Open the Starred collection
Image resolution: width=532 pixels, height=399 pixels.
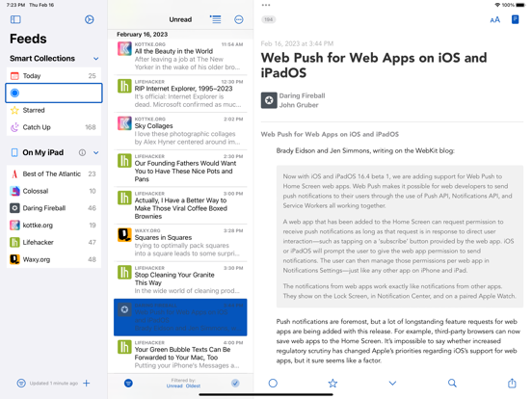(x=54, y=110)
